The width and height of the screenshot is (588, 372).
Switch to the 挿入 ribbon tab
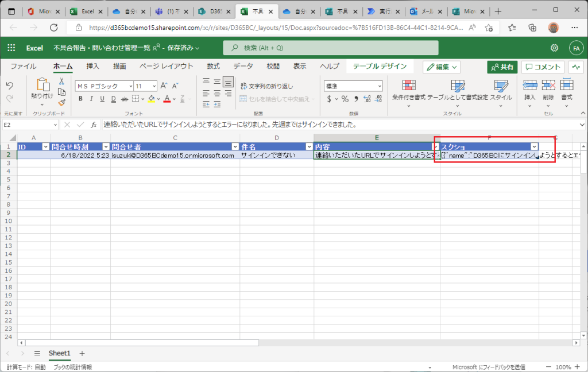pyautogui.click(x=92, y=67)
